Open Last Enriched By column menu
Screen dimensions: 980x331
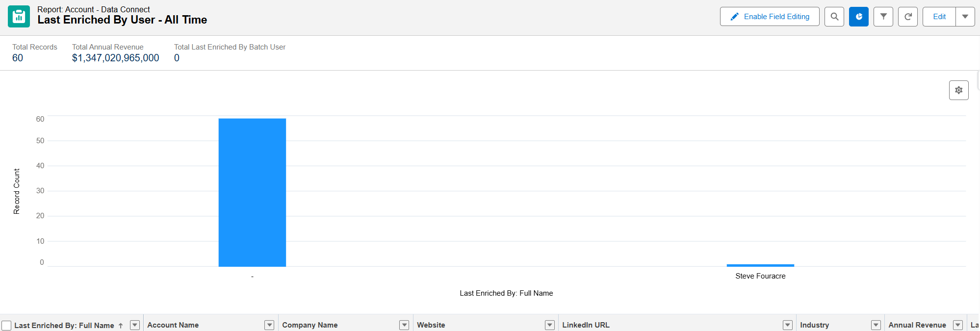(135, 325)
